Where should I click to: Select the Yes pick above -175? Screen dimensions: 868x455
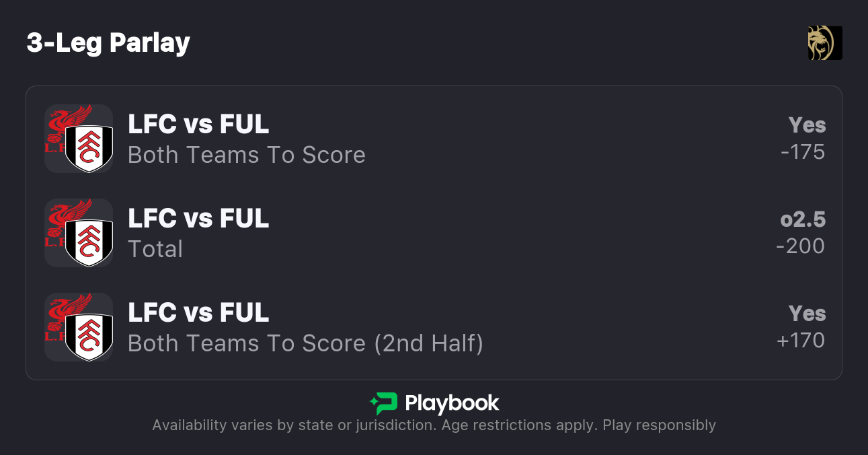tap(807, 125)
